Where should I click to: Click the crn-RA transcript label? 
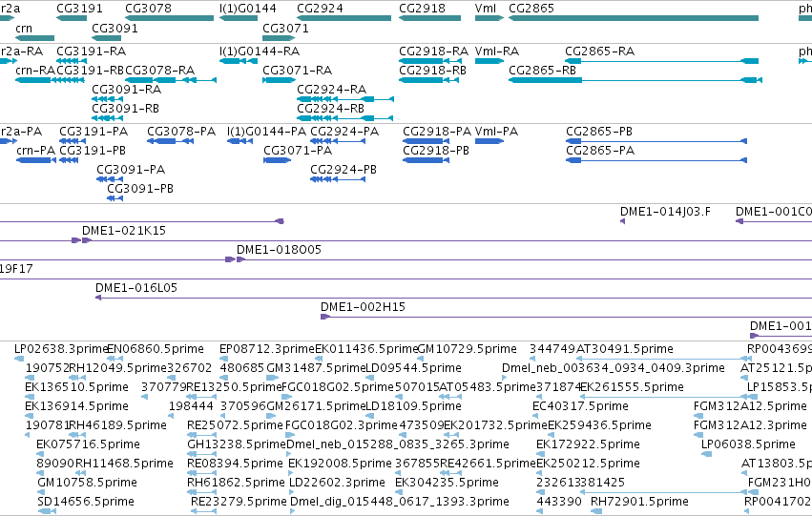[35, 71]
